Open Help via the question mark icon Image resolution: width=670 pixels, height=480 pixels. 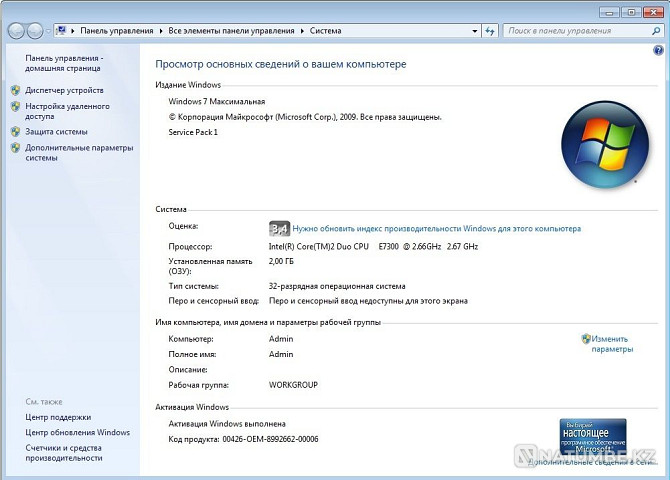click(658, 50)
